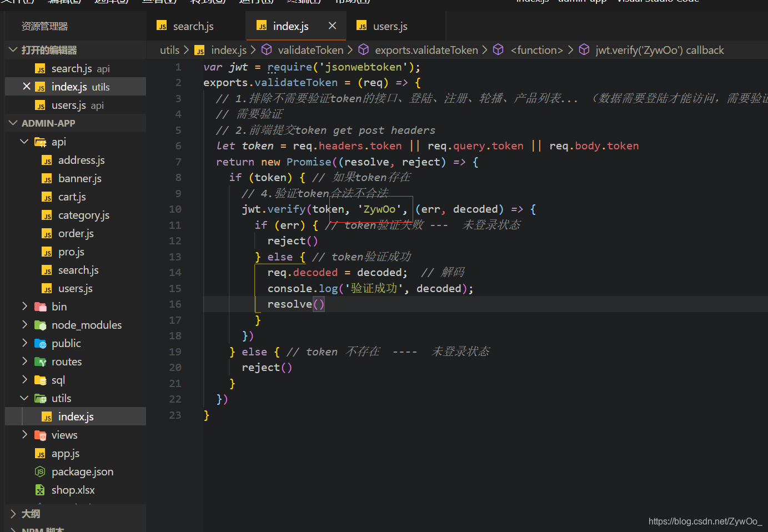Viewport: 768px width, 532px height.
Task: Select users.js api in open editors
Action: coord(76,105)
